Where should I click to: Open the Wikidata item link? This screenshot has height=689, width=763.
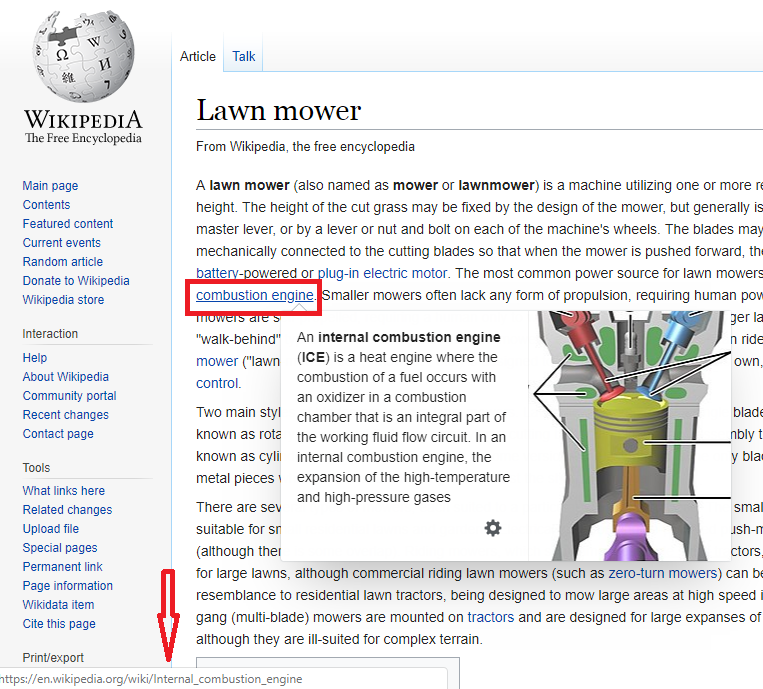58,604
